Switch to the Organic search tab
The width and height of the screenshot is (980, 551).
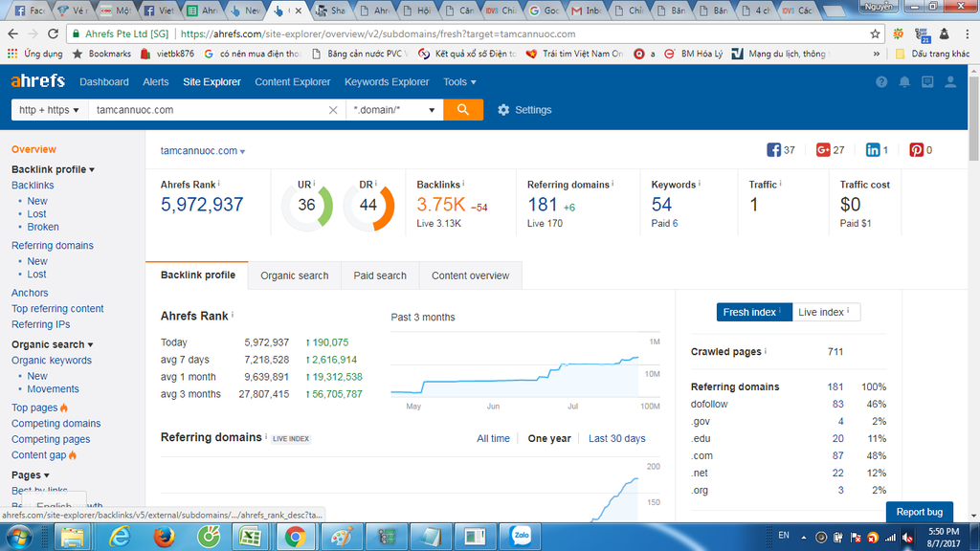pyautogui.click(x=295, y=275)
